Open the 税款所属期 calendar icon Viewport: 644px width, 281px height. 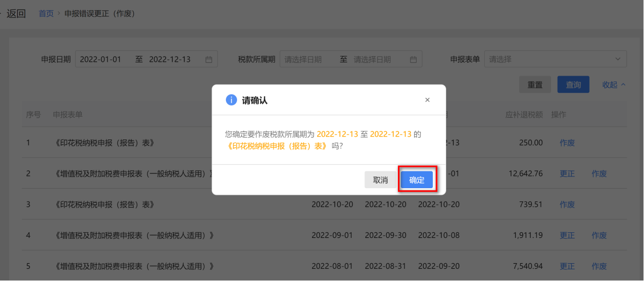pyautogui.click(x=413, y=59)
